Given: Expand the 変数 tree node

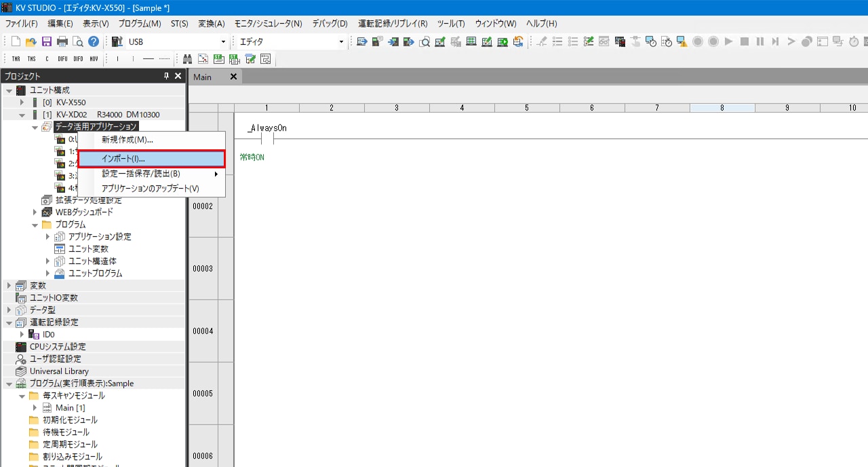Looking at the screenshot, I should coord(9,286).
